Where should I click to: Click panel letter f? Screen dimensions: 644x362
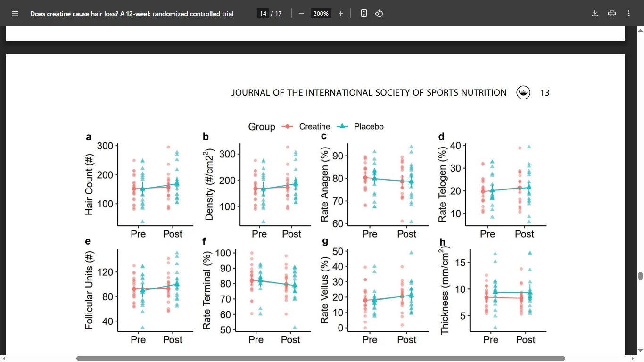point(205,242)
